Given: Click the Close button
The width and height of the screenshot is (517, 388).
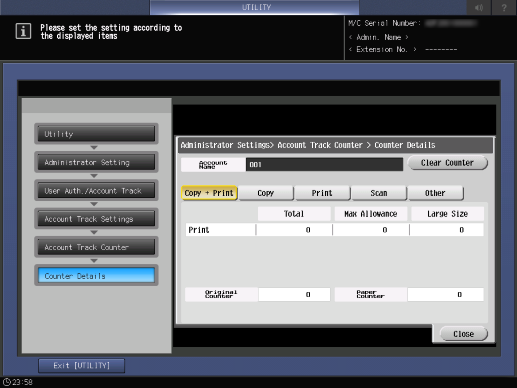Looking at the screenshot, I should point(464,334).
